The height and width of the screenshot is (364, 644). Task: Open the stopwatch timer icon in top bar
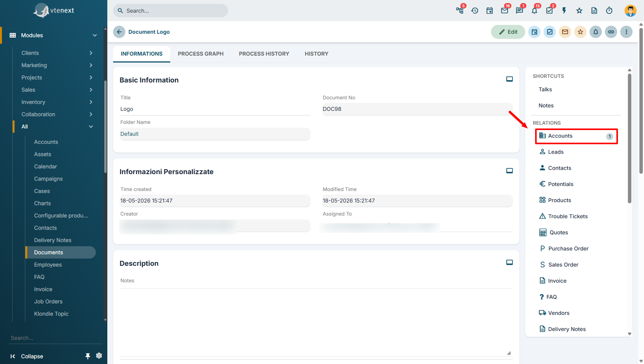click(x=609, y=11)
